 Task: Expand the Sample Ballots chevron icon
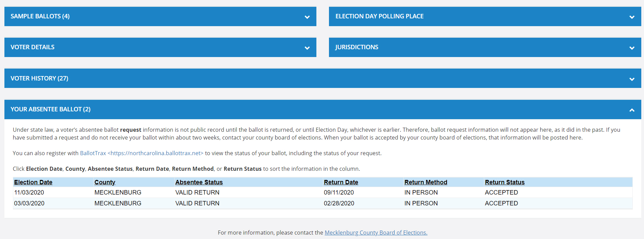pos(307,17)
